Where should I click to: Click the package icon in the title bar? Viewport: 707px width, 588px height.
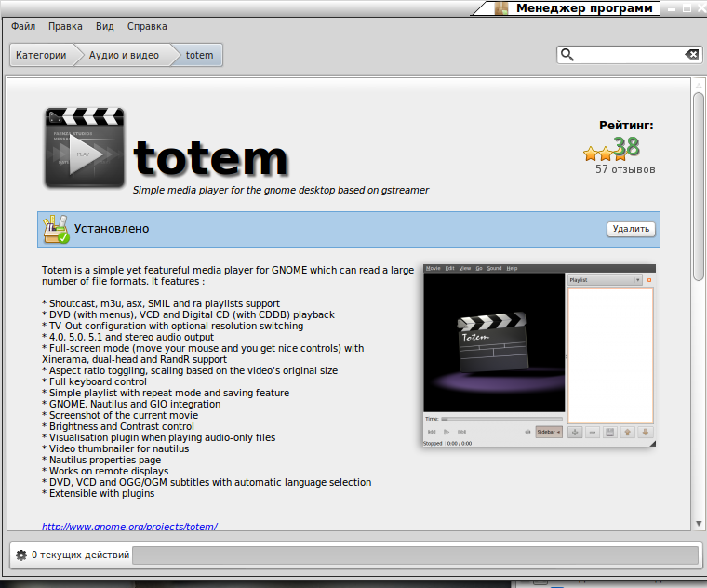[x=502, y=8]
